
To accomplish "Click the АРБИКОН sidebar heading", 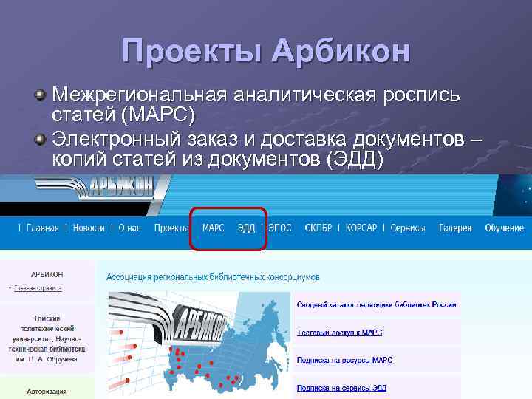I will pos(47,274).
